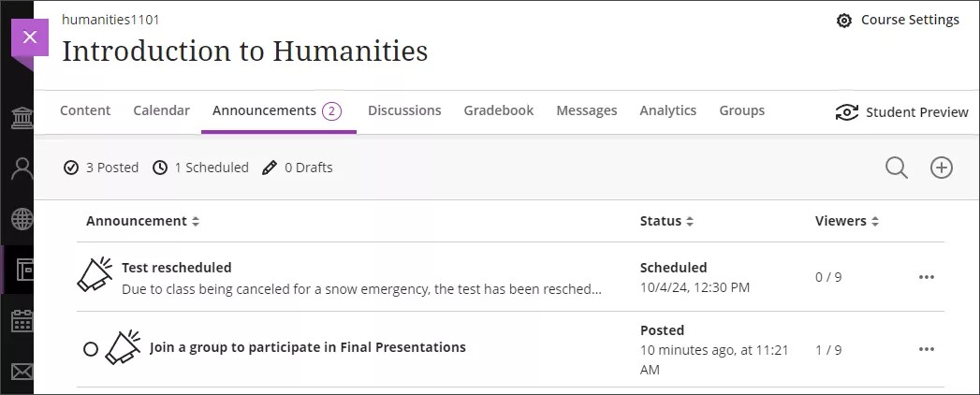Filter by 3 Posted announcements
Image resolution: width=980 pixels, height=395 pixels.
click(101, 168)
